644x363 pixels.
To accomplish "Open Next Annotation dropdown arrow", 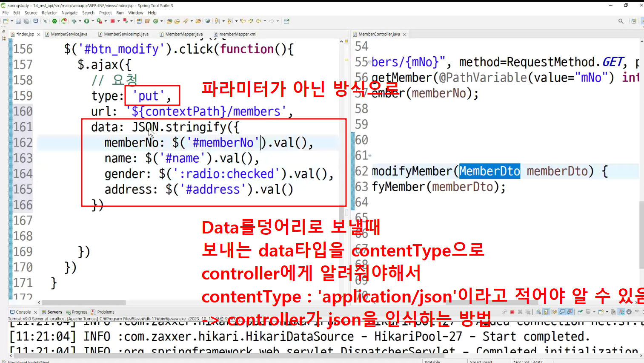I will pyautogui.click(x=223, y=21).
